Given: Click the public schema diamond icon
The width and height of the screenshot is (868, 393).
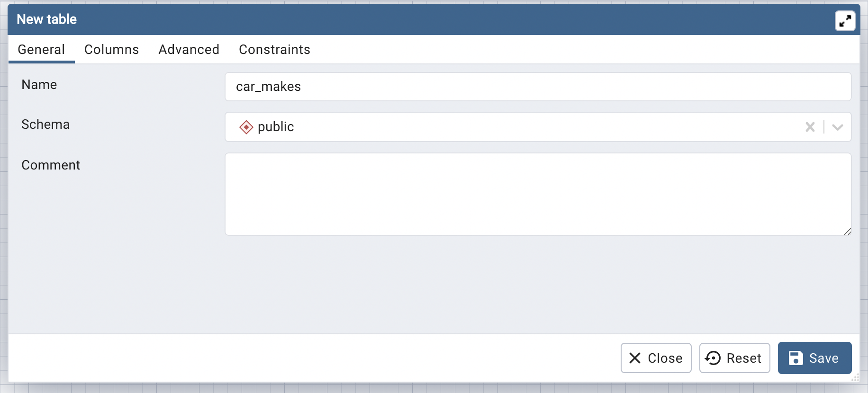Looking at the screenshot, I should (246, 127).
